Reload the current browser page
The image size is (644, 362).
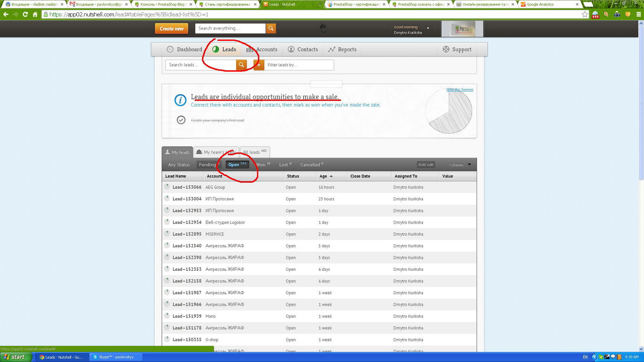(x=25, y=15)
